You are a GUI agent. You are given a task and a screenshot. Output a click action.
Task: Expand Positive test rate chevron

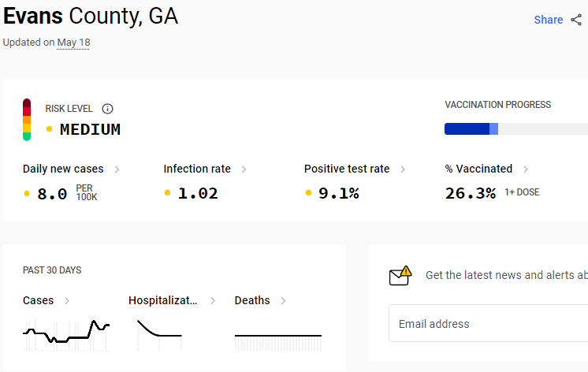click(x=402, y=169)
